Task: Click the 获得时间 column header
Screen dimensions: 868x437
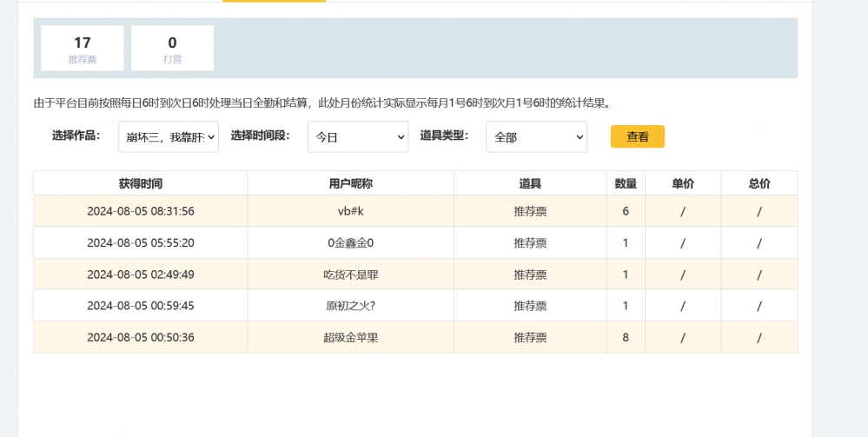Action: (140, 183)
